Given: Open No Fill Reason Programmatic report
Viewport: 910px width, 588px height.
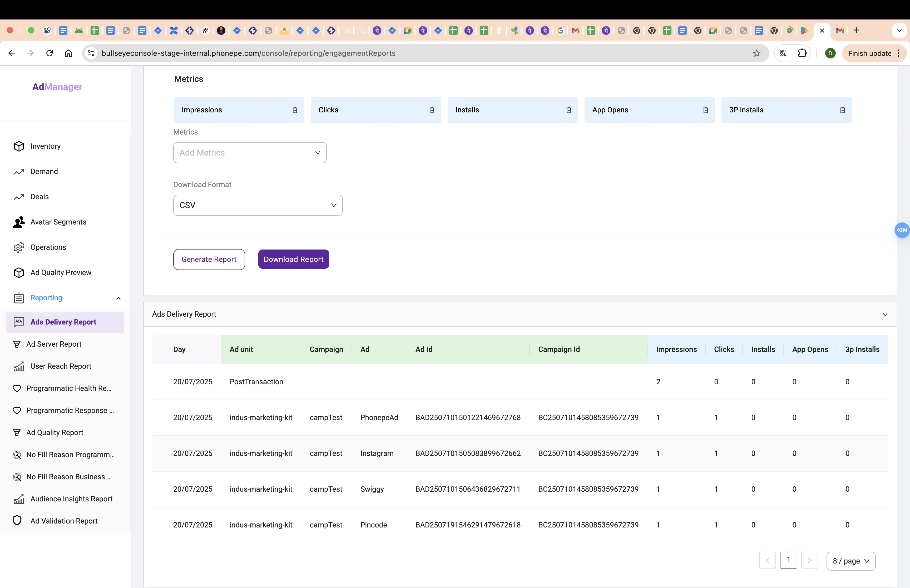Looking at the screenshot, I should (70, 455).
